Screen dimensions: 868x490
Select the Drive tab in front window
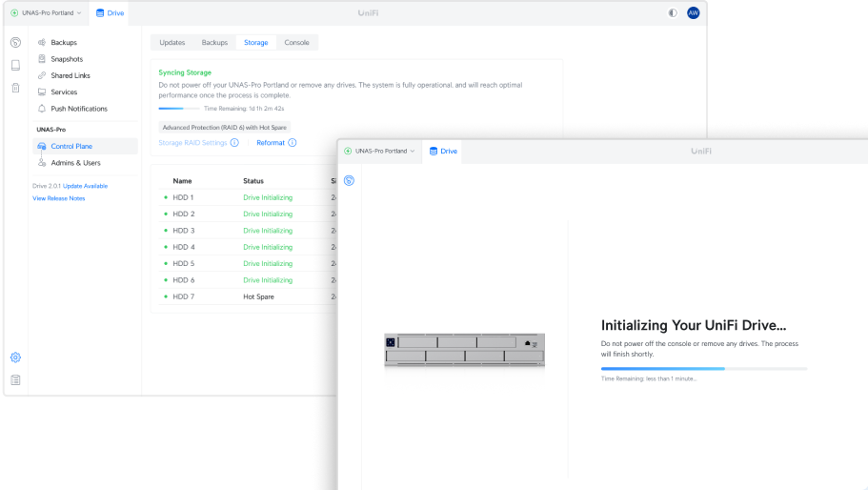[x=443, y=151]
